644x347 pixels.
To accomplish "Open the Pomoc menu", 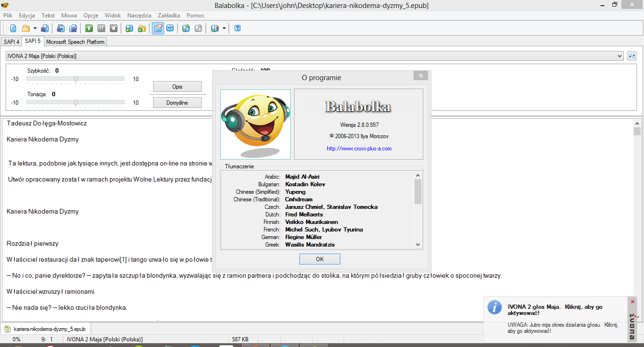I will tap(196, 15).
